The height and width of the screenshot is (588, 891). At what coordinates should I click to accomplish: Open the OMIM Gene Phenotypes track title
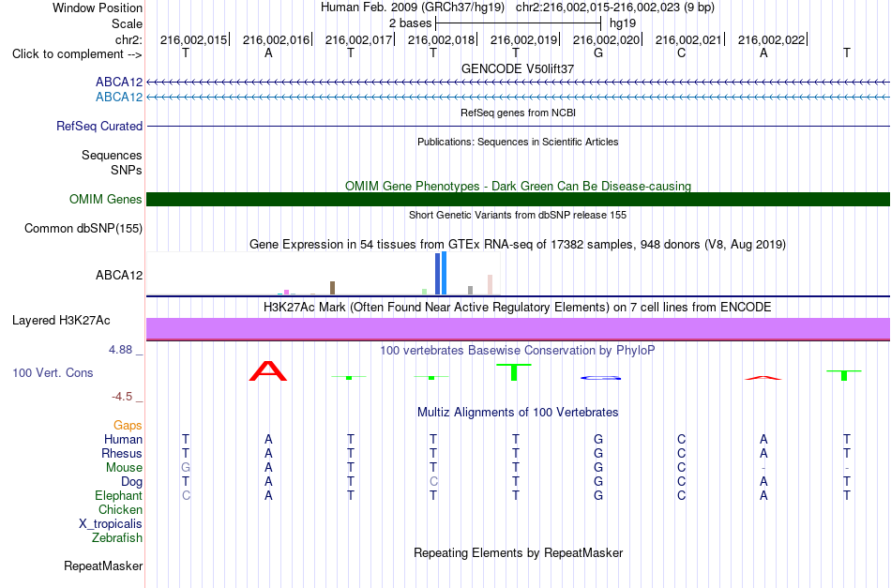click(x=518, y=186)
